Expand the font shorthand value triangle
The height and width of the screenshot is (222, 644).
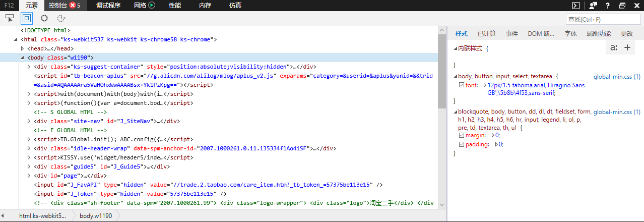pyautogui.click(x=485, y=85)
